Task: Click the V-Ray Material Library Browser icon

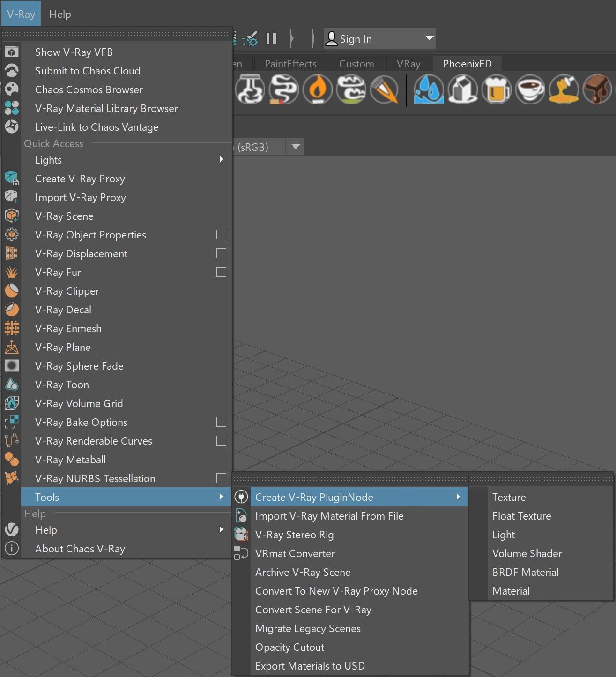Action: (12, 108)
